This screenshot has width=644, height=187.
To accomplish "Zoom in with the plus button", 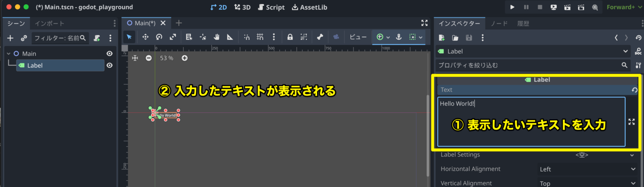I will (x=184, y=58).
